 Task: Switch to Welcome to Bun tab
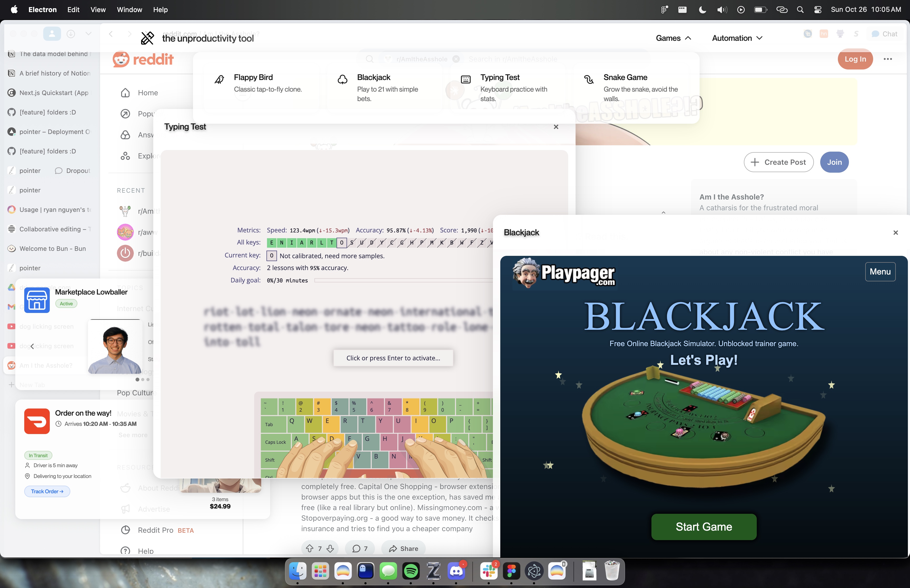[x=52, y=248]
